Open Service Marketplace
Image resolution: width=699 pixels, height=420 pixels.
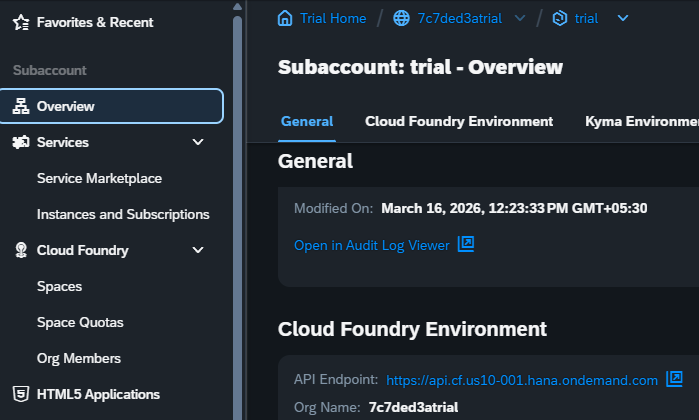99,178
